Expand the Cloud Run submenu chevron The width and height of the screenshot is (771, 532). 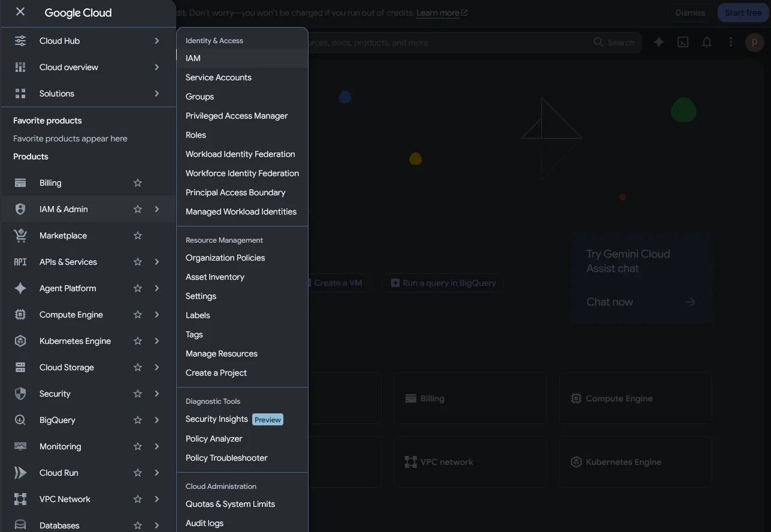[x=157, y=473]
